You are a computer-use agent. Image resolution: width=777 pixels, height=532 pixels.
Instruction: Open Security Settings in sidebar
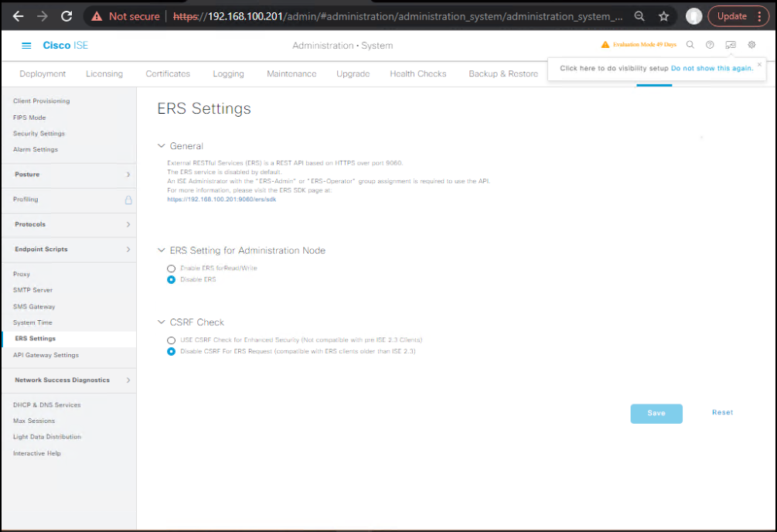[x=39, y=134]
